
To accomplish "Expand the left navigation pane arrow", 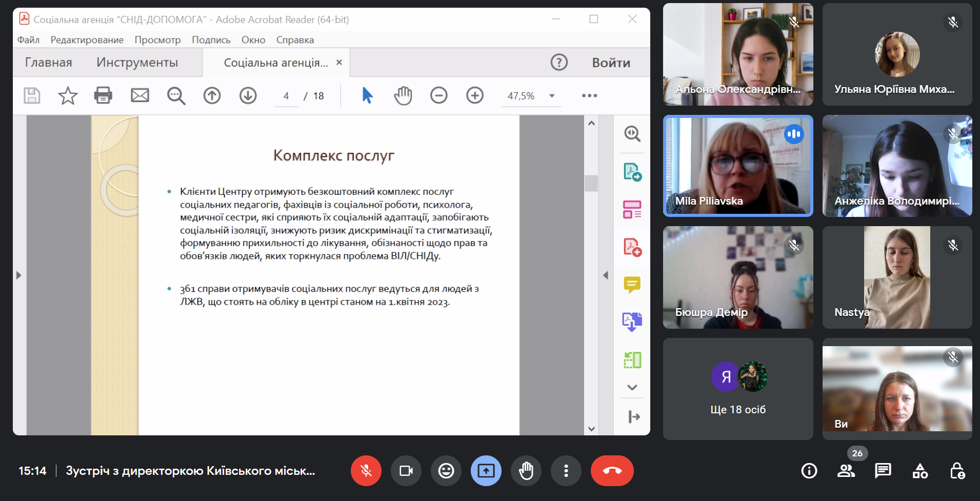I will pos(19,275).
